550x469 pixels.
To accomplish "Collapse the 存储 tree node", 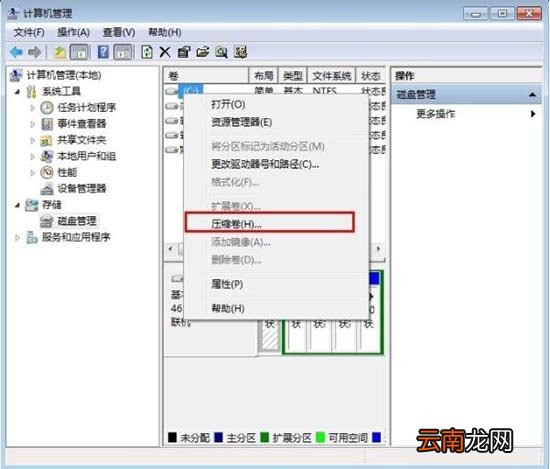I will click(18, 205).
